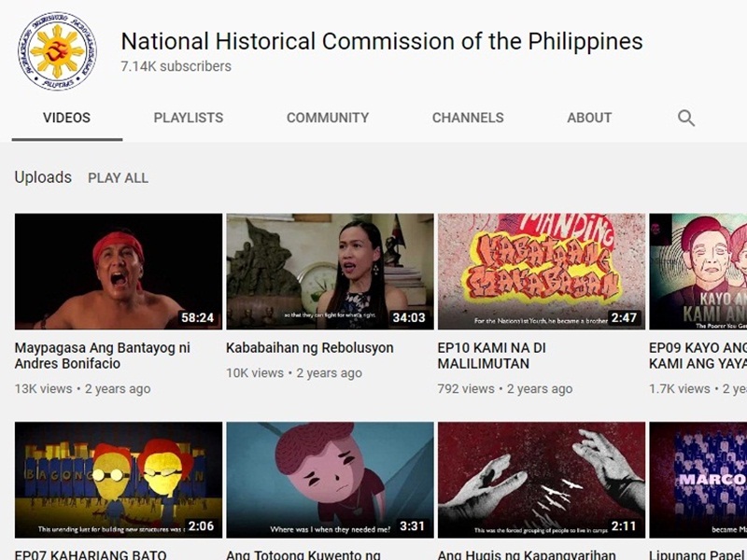The width and height of the screenshot is (747, 560).
Task: Click the EP09 Kayo Ang thumbnail
Action: point(698,272)
